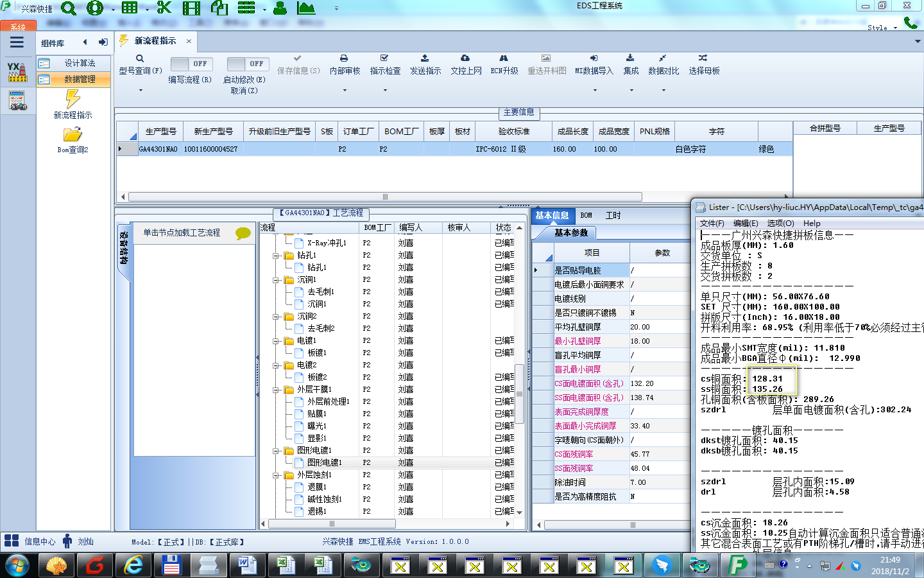Select the 新流程指示 document tab

[155, 40]
